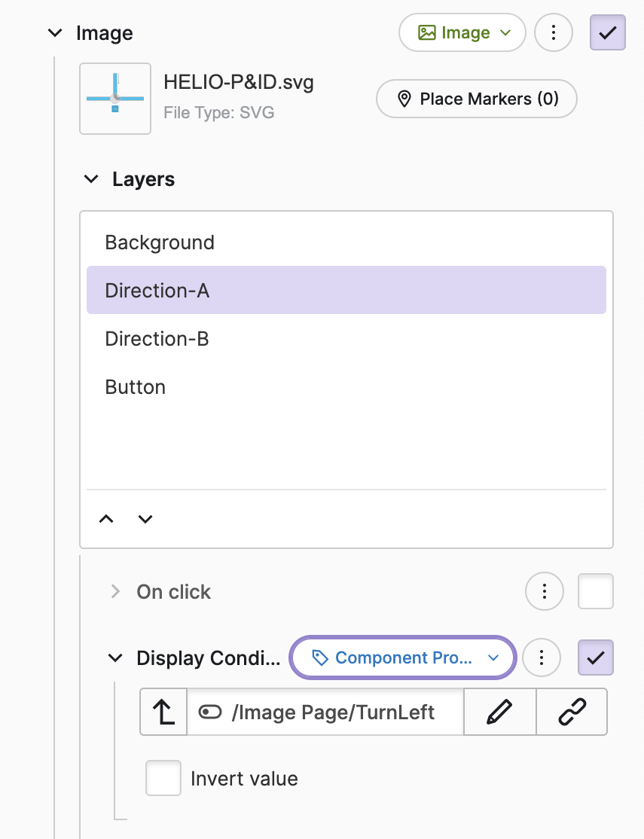Collapse the Layers section
644x839 pixels.
click(x=91, y=179)
